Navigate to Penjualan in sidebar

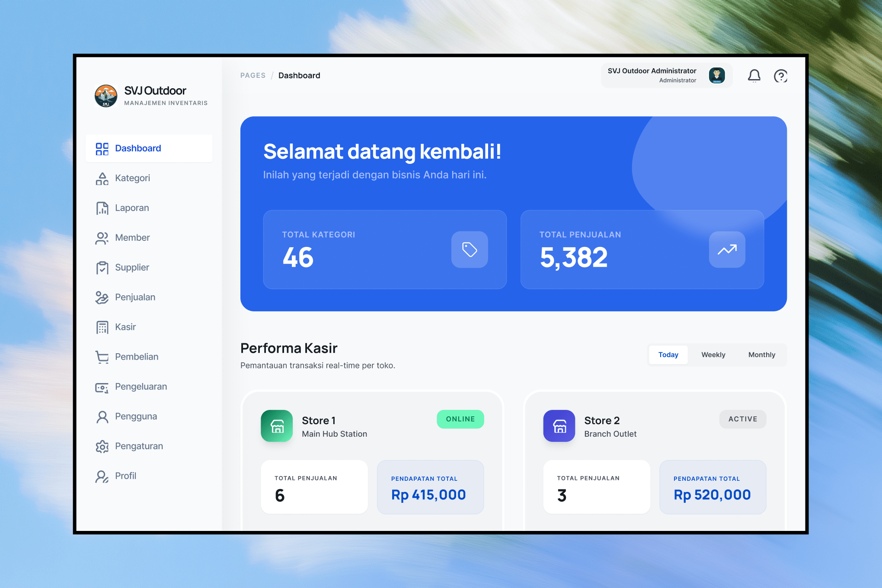pyautogui.click(x=149, y=297)
